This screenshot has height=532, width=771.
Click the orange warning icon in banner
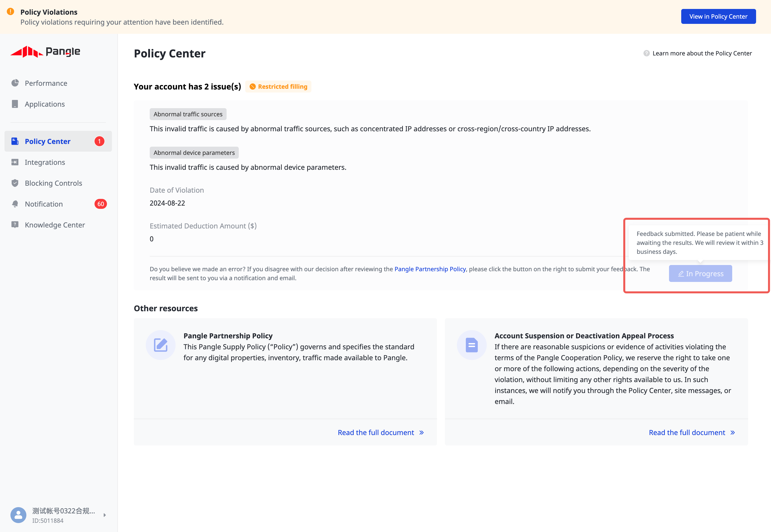(x=11, y=12)
